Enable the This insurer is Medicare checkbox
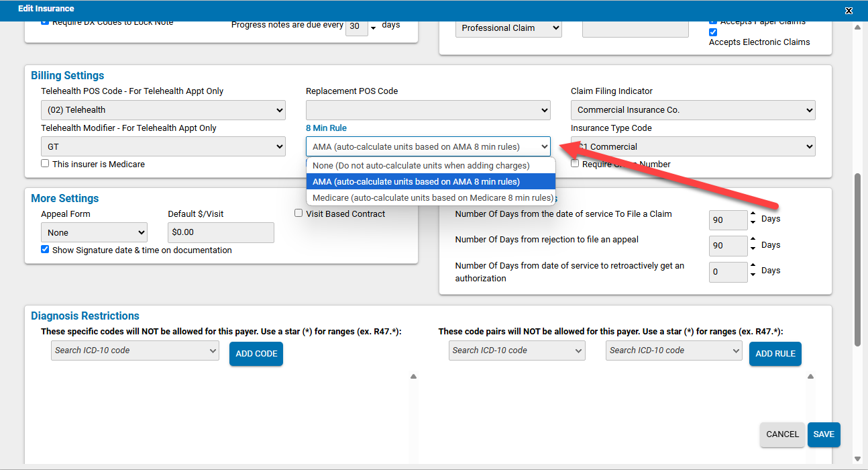 coord(44,162)
